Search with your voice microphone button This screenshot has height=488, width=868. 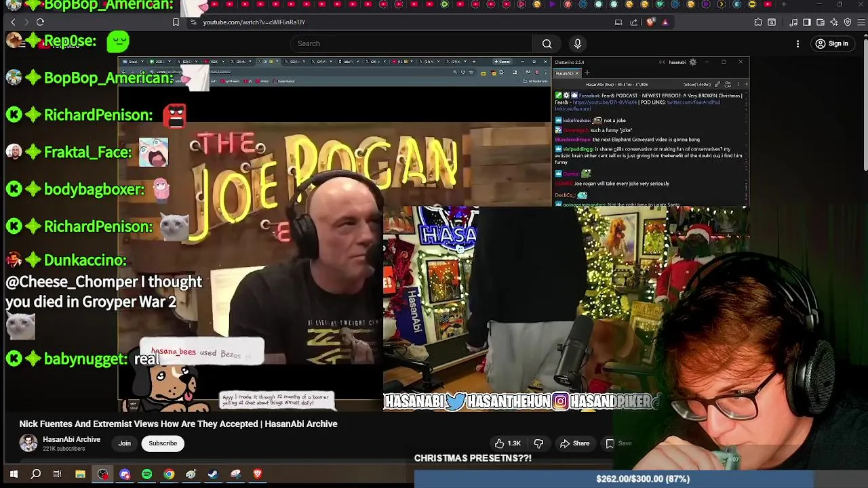(x=578, y=43)
